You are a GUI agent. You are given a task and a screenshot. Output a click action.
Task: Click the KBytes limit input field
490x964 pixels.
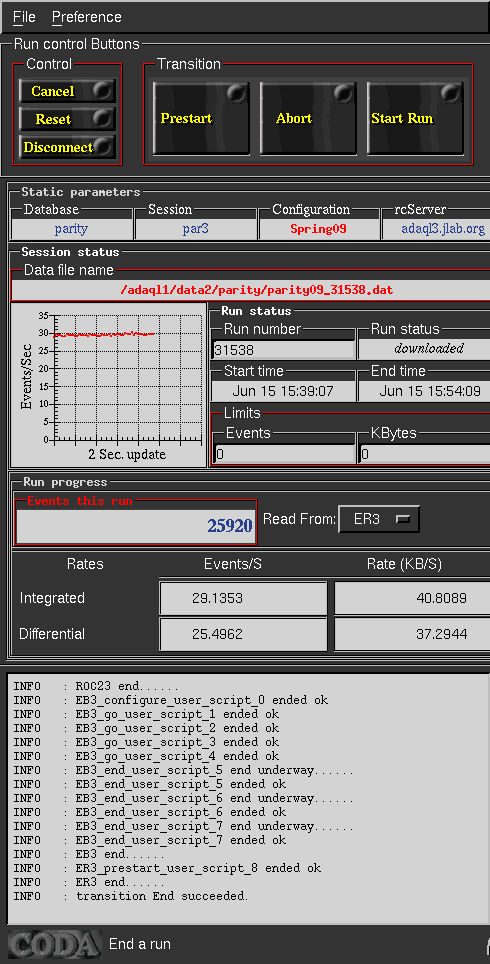(x=424, y=454)
